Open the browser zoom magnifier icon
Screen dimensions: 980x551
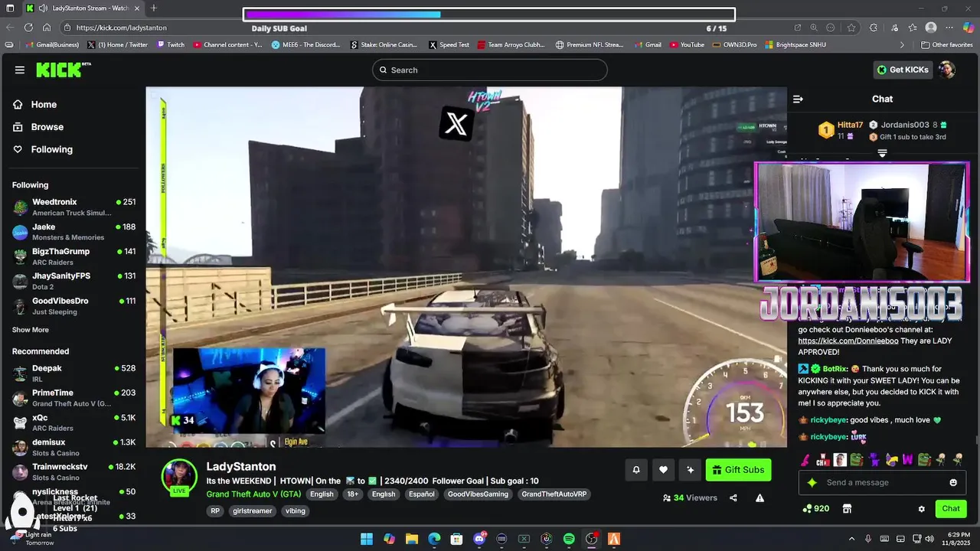[815, 28]
